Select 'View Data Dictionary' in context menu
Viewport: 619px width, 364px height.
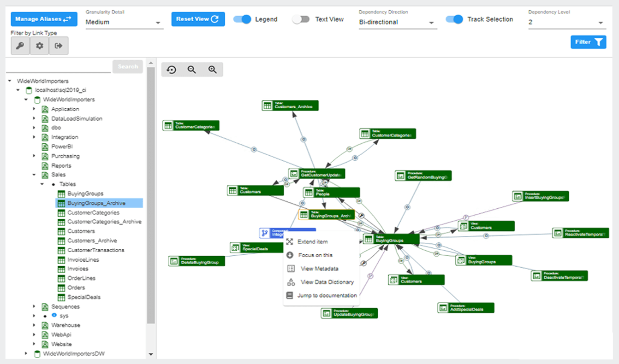(x=327, y=282)
